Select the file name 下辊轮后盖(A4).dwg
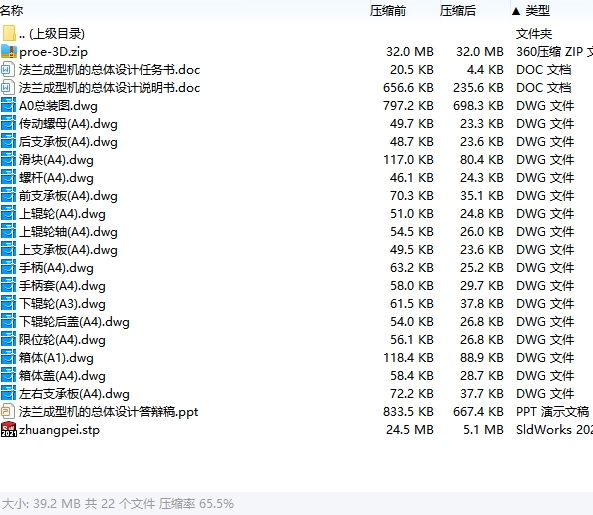 [x=74, y=322]
